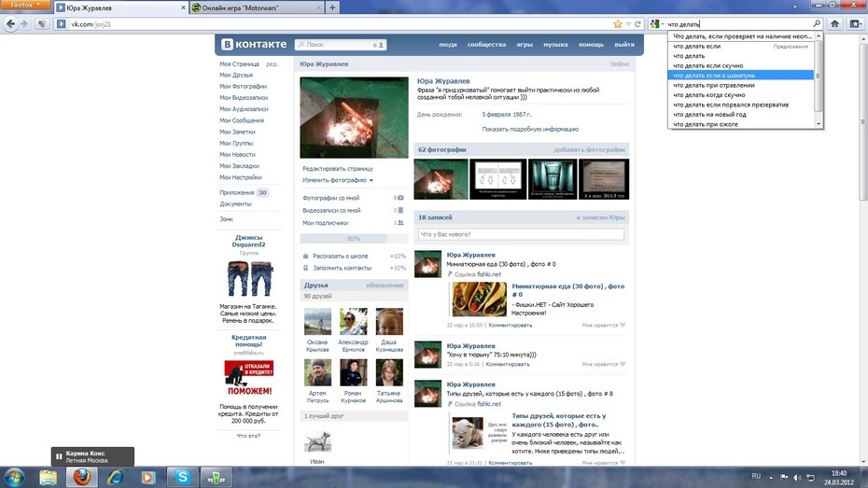The height and width of the screenshot is (488, 868).
Task: Comment on Хочу в тюрьму post
Action: [509, 365]
